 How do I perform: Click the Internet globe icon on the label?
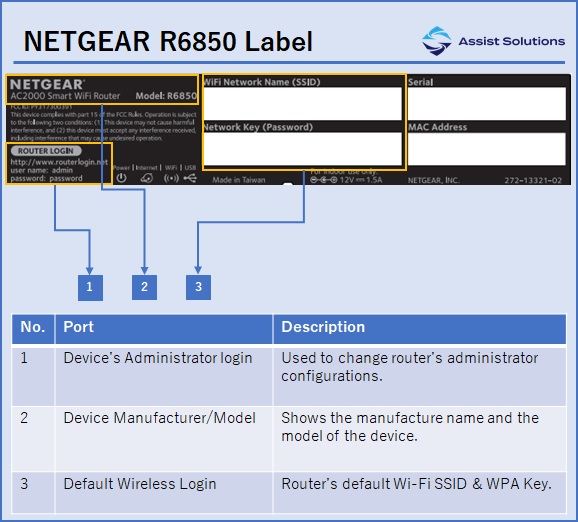[147, 178]
